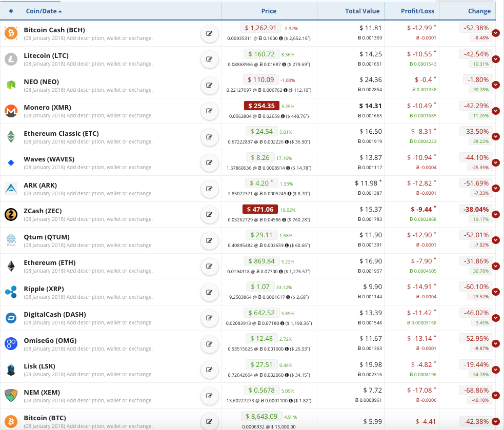Click the Ethereum Classic coin logo
The height and width of the screenshot is (430, 504).
[11, 136]
